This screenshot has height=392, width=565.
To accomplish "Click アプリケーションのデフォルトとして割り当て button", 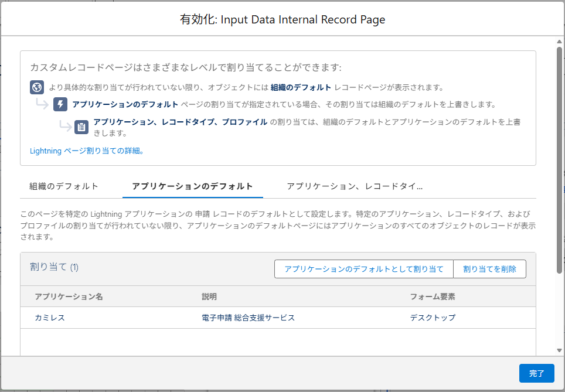I will click(x=363, y=269).
